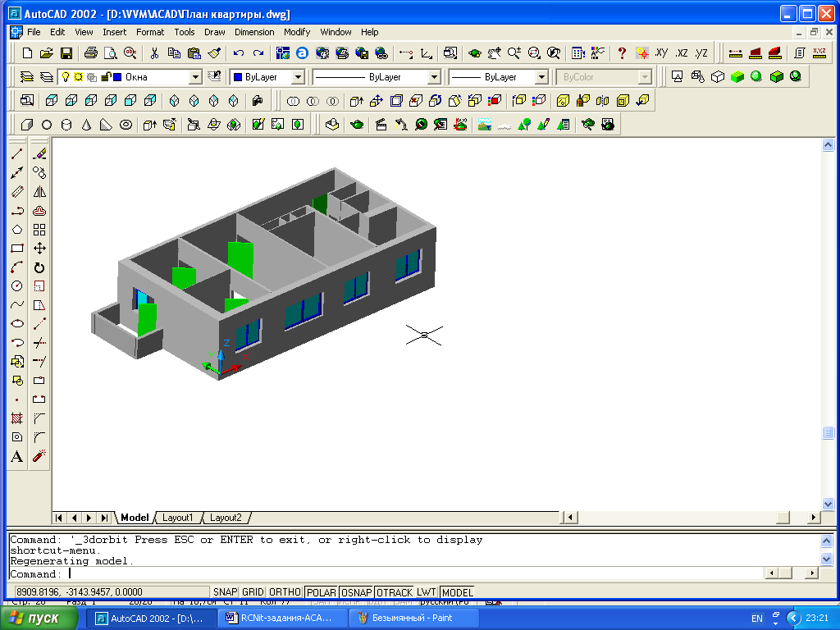The image size is (840, 630).
Task: Click the .XY point filter icon
Action: (x=662, y=53)
